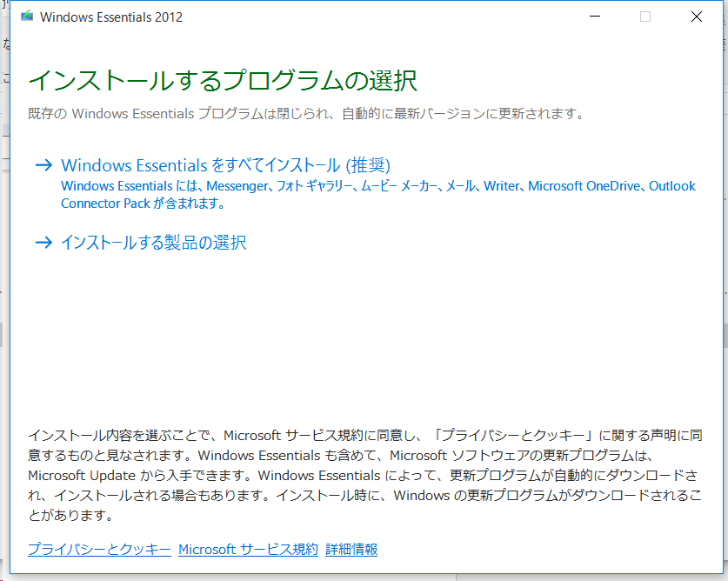This screenshot has width=728, height=581.
Task: Open the 'Microsoft サービス規約' link
Action: [x=248, y=550]
